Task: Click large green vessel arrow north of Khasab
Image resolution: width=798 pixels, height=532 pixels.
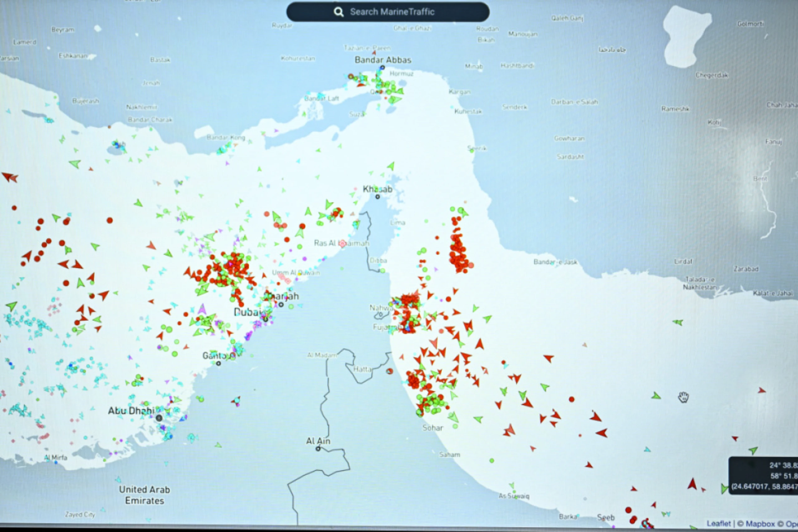Action: [x=391, y=166]
